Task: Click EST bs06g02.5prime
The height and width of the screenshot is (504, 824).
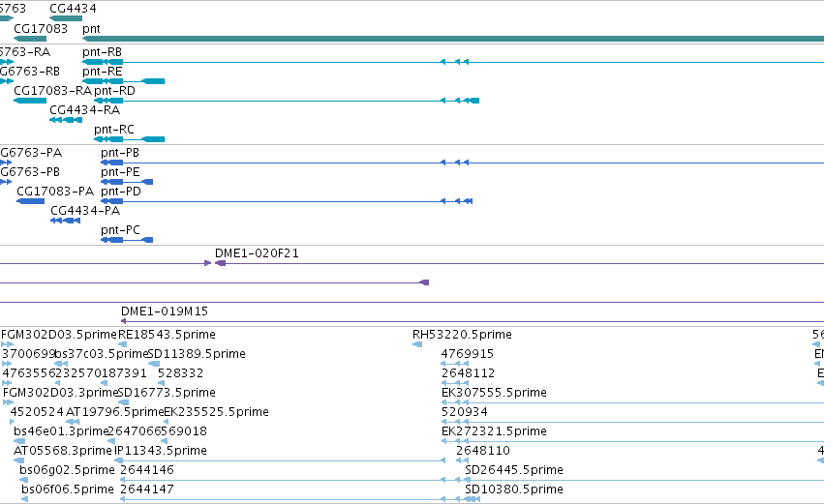Action: point(23,481)
